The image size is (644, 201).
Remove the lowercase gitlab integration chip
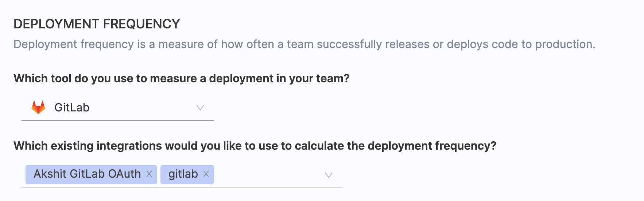pyautogui.click(x=206, y=174)
